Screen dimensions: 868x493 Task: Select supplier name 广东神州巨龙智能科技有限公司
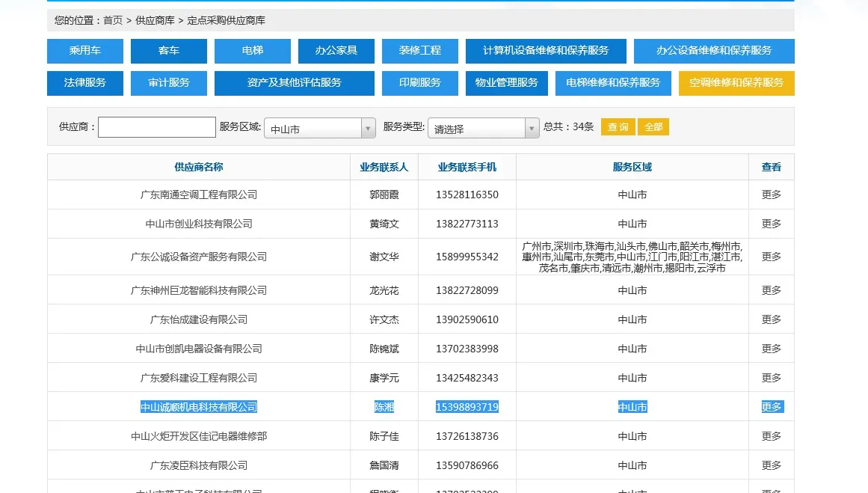[199, 290]
